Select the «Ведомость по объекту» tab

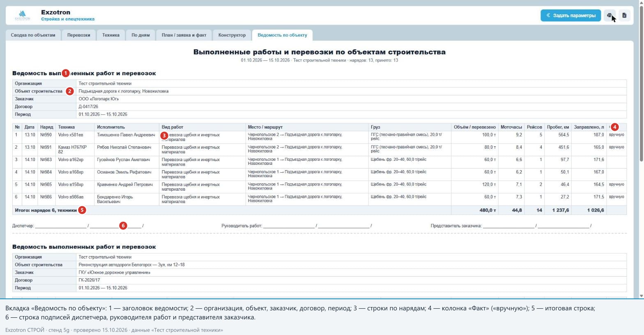(283, 35)
